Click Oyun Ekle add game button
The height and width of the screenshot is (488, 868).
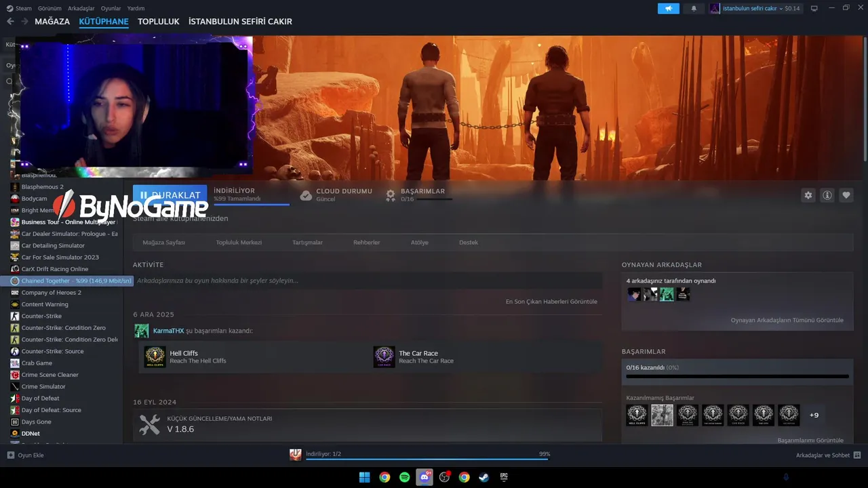[26, 455]
